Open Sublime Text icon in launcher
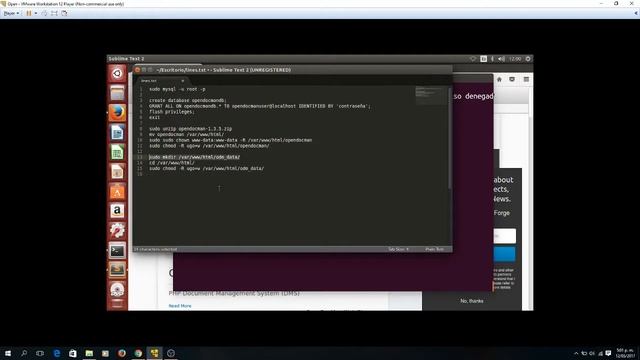640x360 pixels. 117,270
